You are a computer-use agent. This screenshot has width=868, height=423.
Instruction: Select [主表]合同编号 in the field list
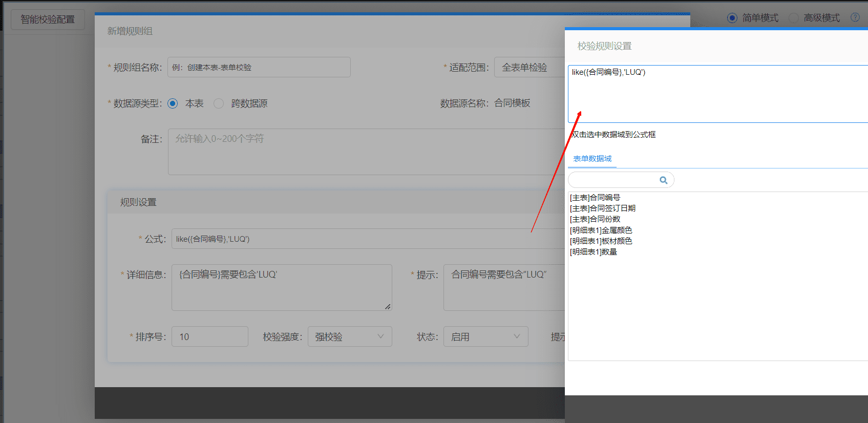595,198
